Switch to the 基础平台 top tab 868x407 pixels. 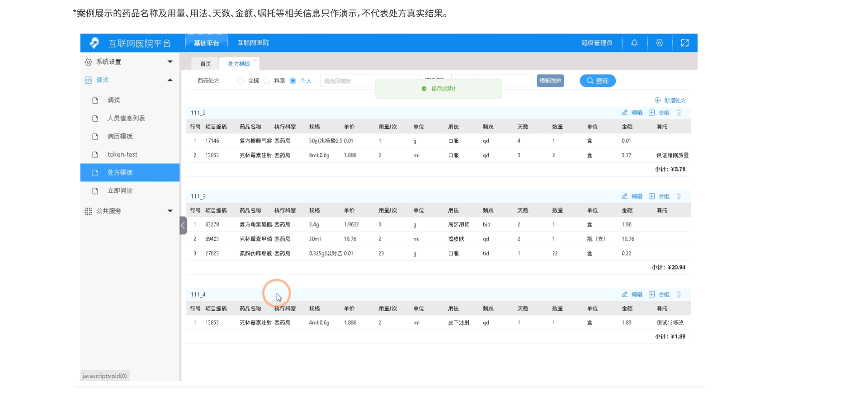point(207,43)
